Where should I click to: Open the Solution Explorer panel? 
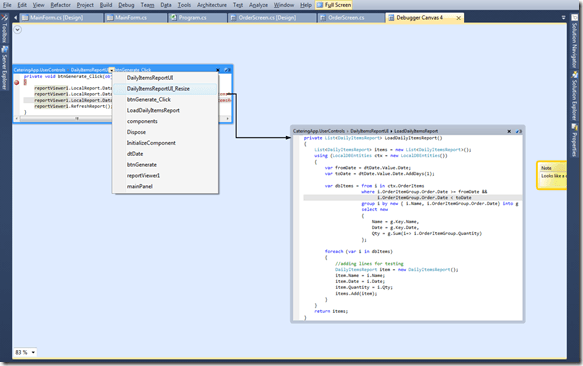click(x=574, y=96)
